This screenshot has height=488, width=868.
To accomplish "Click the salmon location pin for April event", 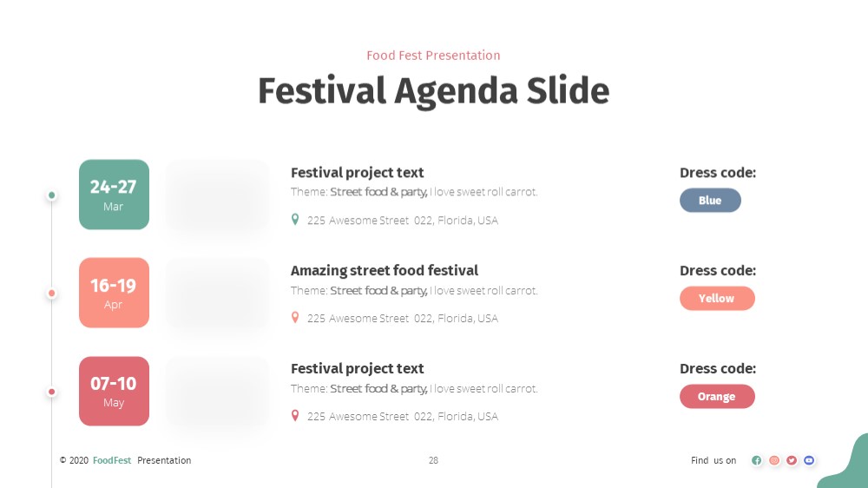I will (295, 318).
